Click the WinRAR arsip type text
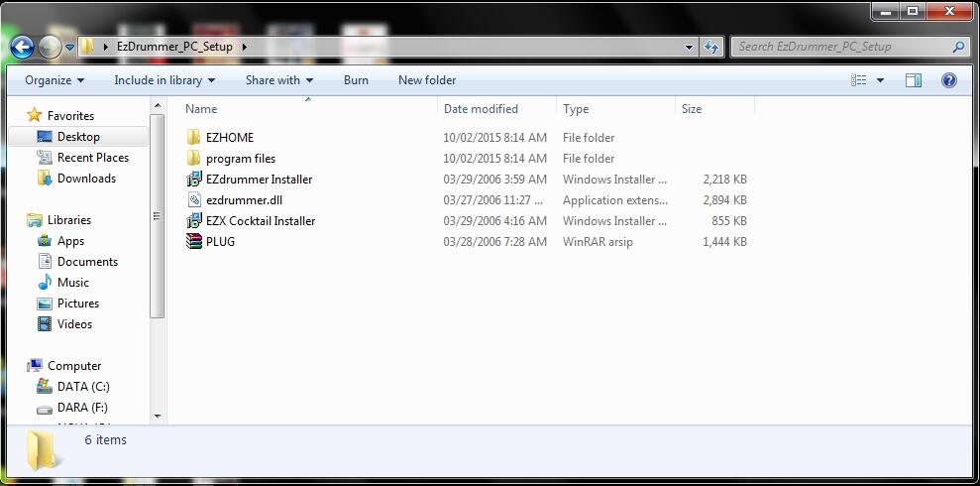Viewport: 980px width, 486px height. 598,241
